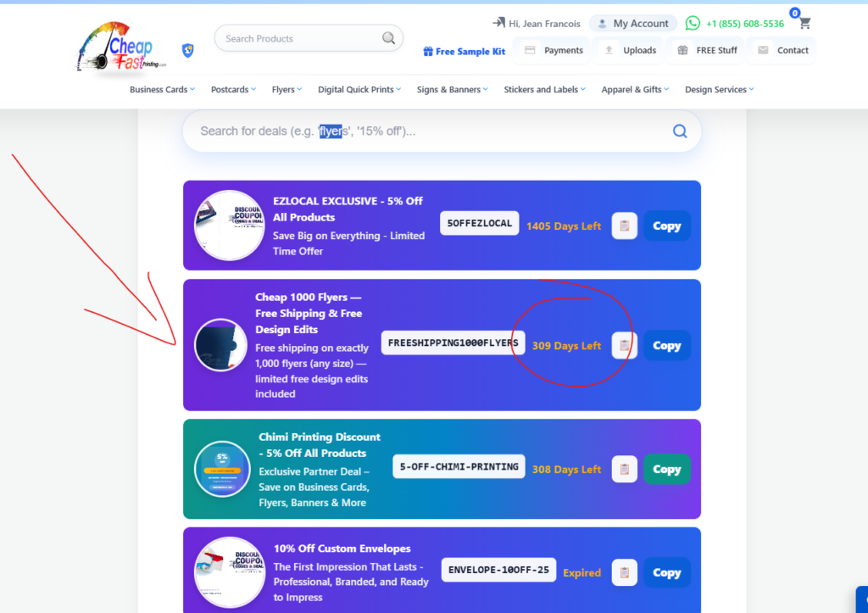868x613 pixels.
Task: Click the magnifier in Search Products box
Action: tap(388, 38)
